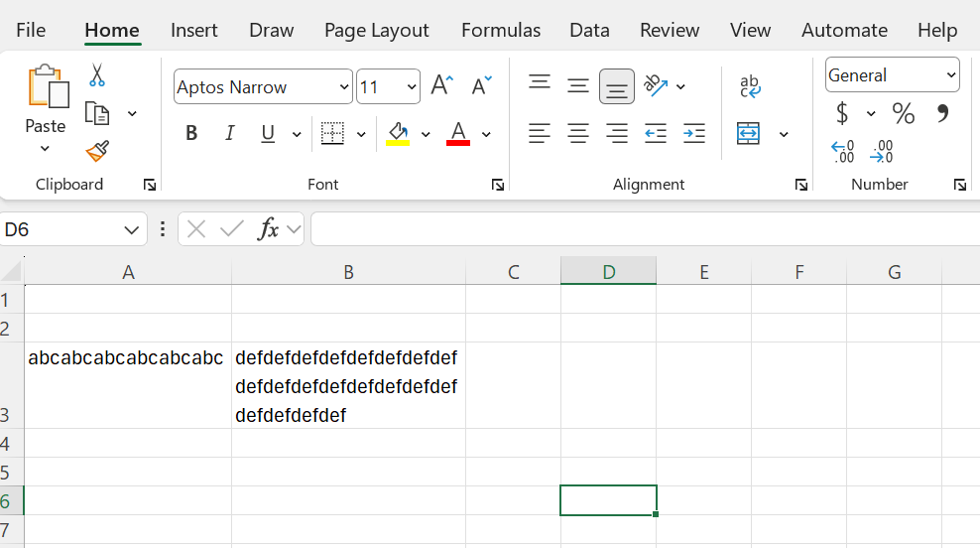The image size is (980, 548).
Task: Open Clipboard dialog launcher
Action: point(150,185)
